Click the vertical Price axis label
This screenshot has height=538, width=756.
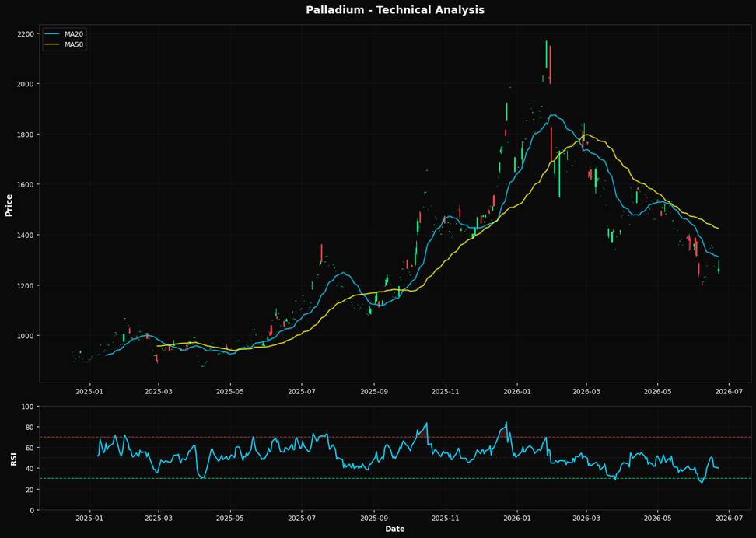[x=9, y=205]
